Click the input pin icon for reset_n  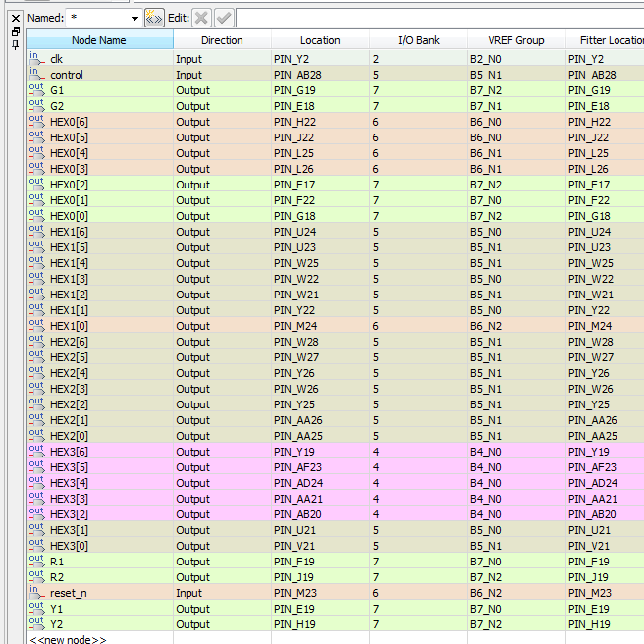(36, 593)
